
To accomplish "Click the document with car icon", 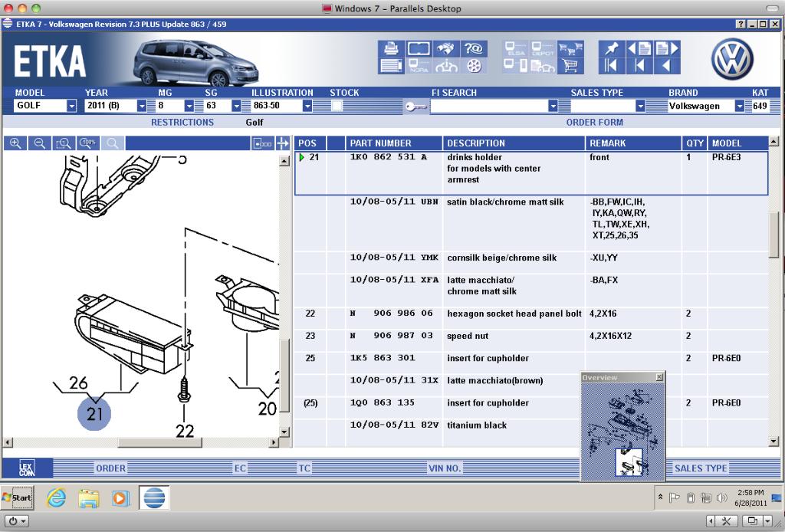I will (543, 66).
